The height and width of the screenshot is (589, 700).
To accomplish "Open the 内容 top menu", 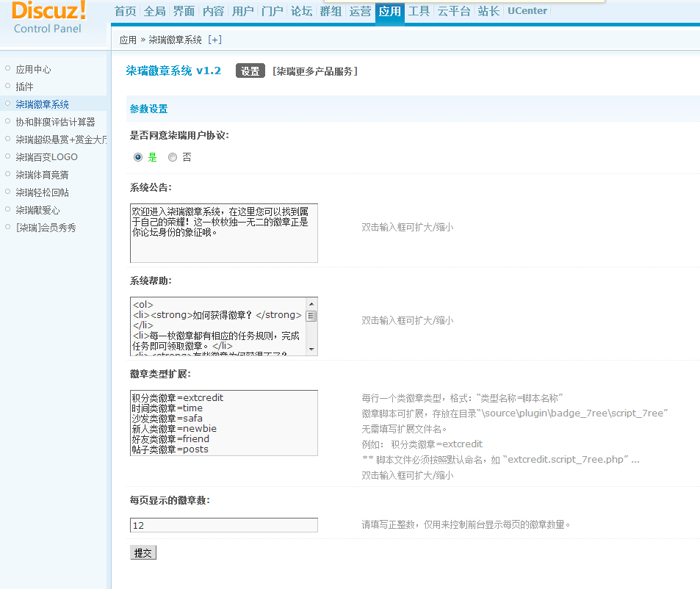I will [213, 11].
